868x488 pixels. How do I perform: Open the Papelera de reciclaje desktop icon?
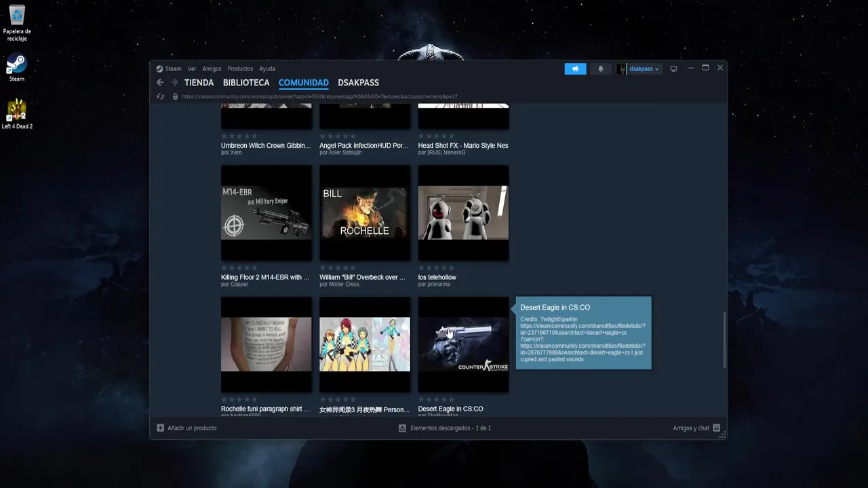tap(17, 24)
